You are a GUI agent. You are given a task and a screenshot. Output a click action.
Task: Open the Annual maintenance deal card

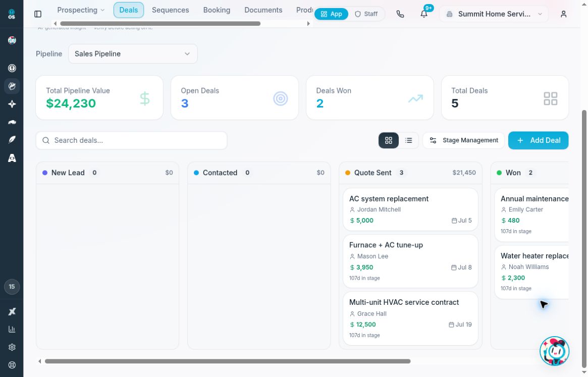click(531, 215)
